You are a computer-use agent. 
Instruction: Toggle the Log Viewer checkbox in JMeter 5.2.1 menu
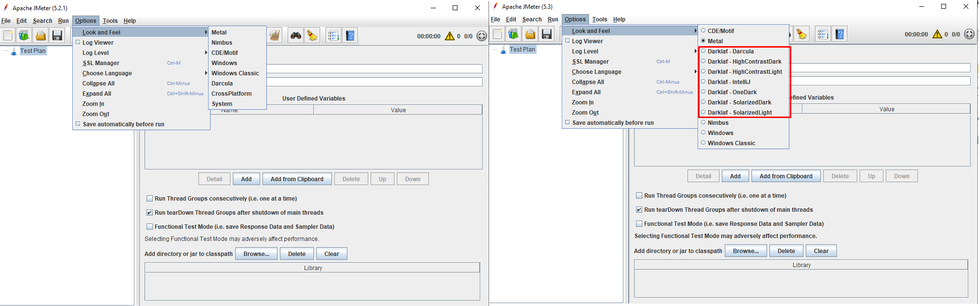[x=78, y=42]
